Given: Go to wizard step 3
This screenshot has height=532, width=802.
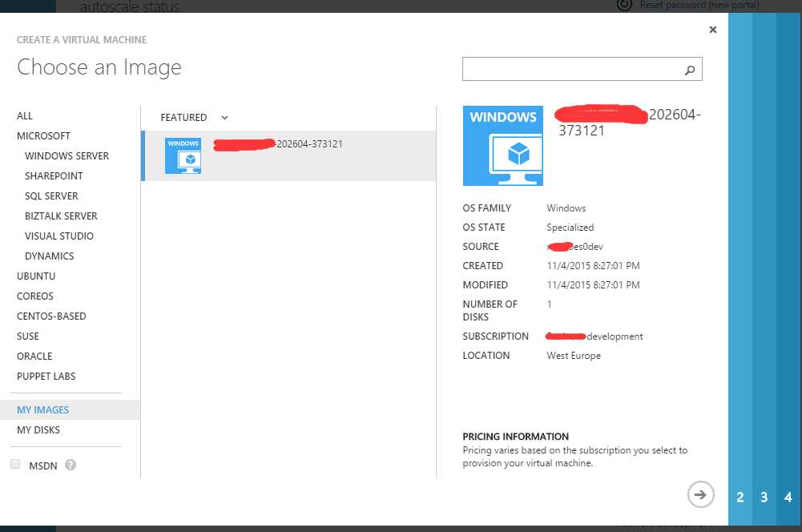Looking at the screenshot, I should coord(764,498).
